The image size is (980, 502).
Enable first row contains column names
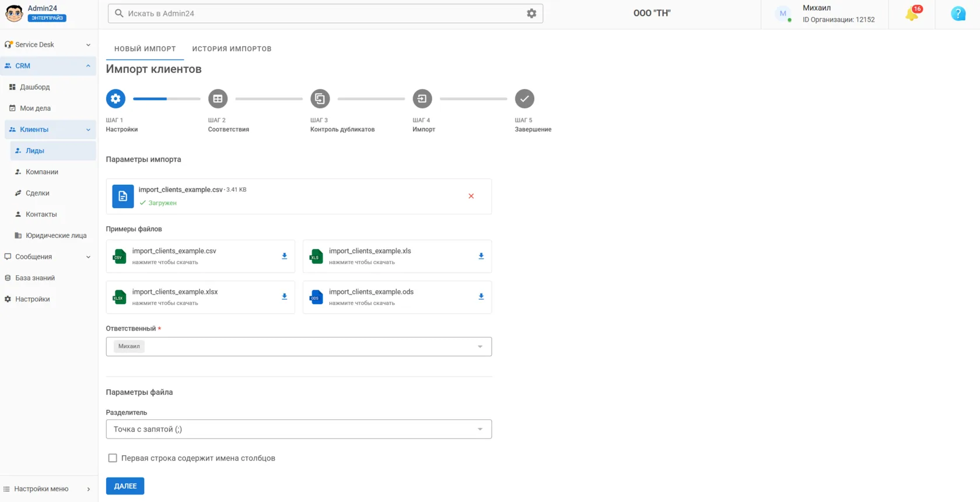[x=113, y=458]
